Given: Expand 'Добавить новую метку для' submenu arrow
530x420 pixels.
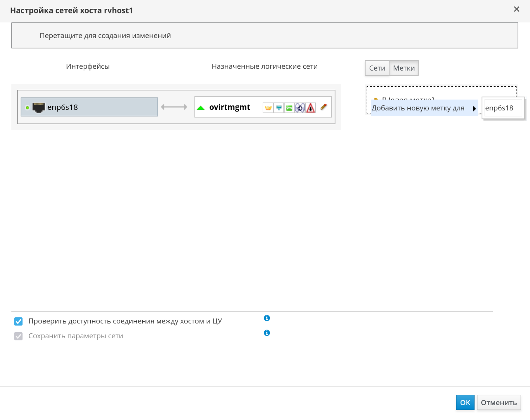Looking at the screenshot, I should click(x=474, y=108).
